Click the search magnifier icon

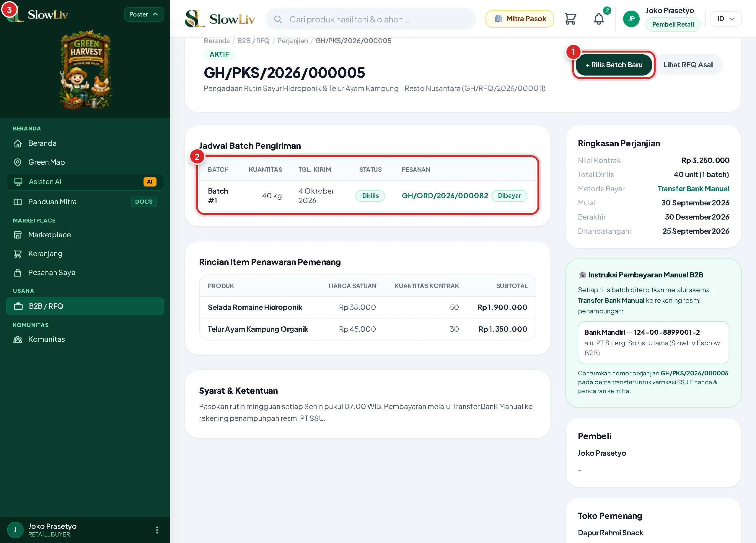278,19
